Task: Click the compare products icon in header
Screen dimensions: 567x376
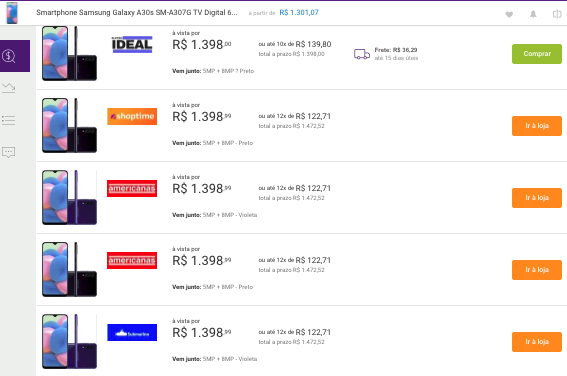Action: coord(557,14)
